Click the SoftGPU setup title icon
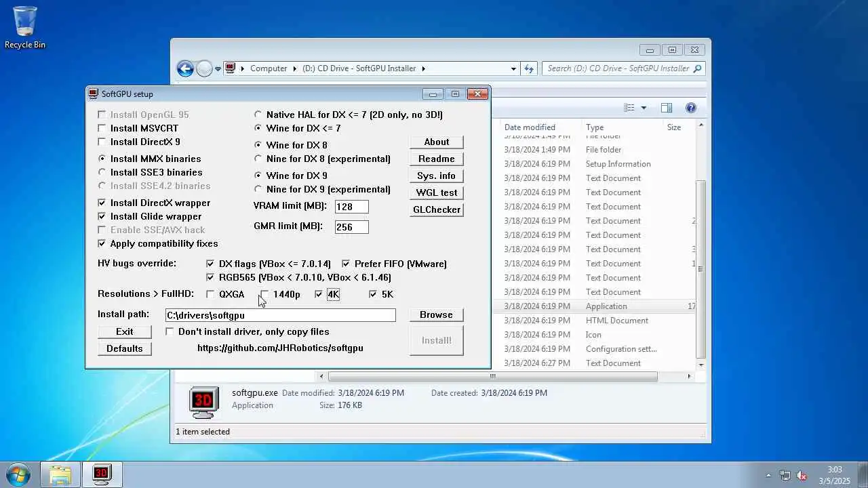868x488 pixels. [x=94, y=94]
